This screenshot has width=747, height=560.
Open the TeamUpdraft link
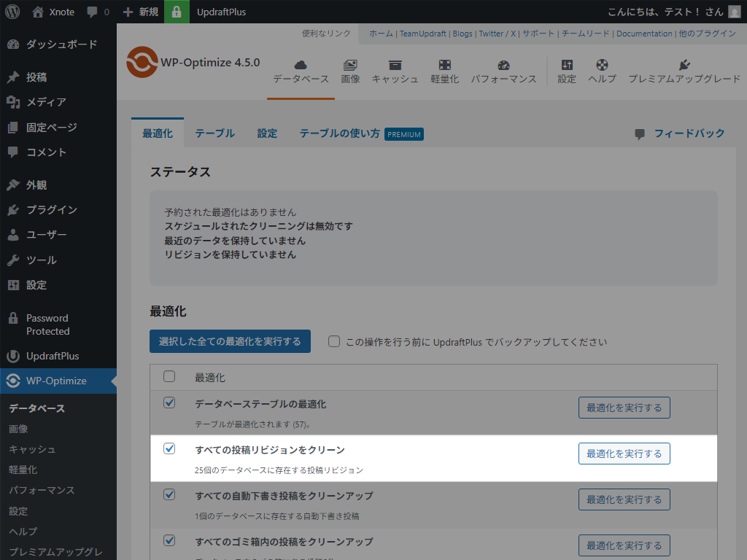click(423, 34)
